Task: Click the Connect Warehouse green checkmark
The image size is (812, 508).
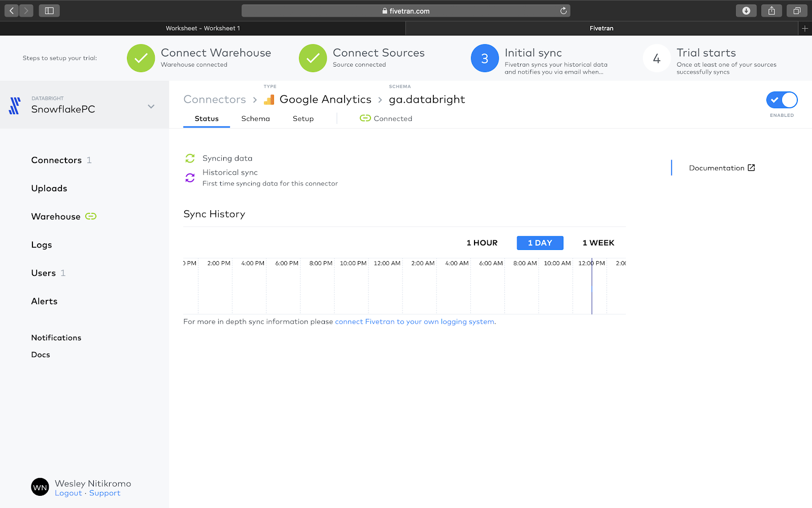Action: tap(141, 58)
